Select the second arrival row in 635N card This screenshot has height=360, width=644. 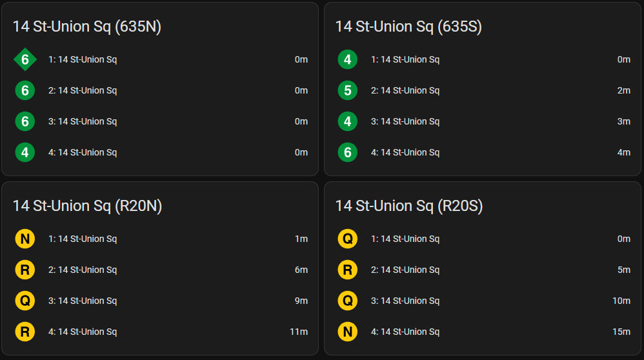click(160, 90)
